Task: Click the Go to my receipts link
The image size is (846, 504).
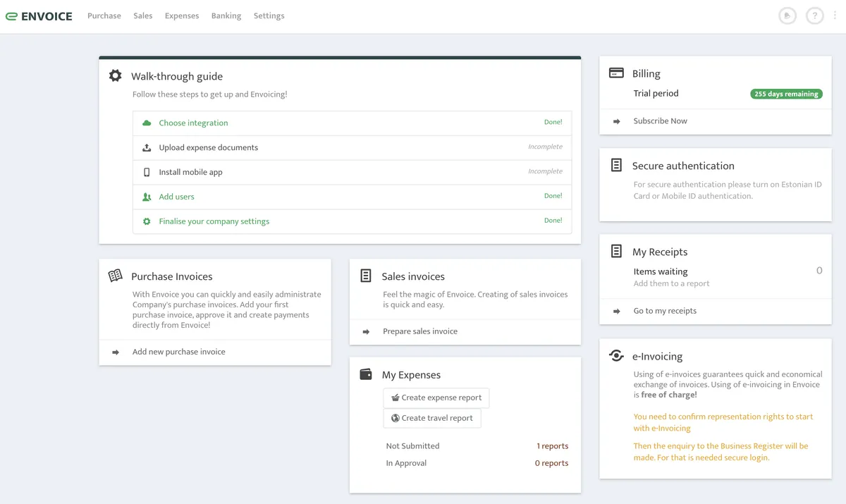Action: click(665, 311)
